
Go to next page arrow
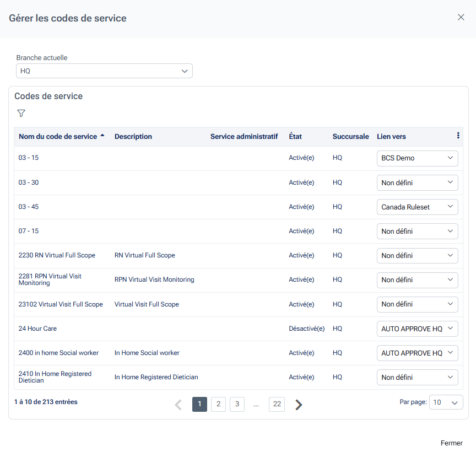299,405
